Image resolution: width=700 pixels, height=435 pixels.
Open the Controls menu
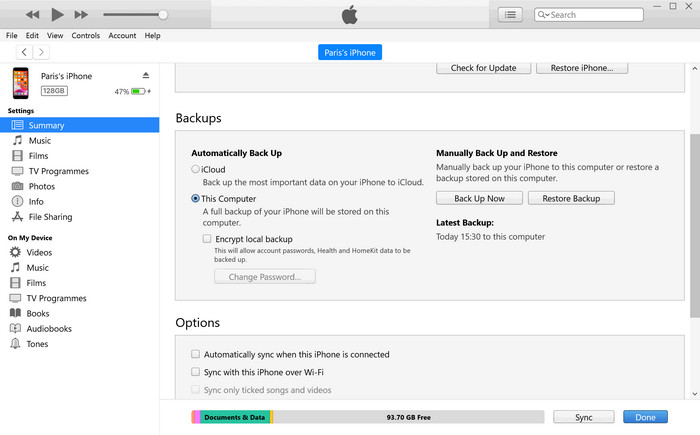point(86,35)
